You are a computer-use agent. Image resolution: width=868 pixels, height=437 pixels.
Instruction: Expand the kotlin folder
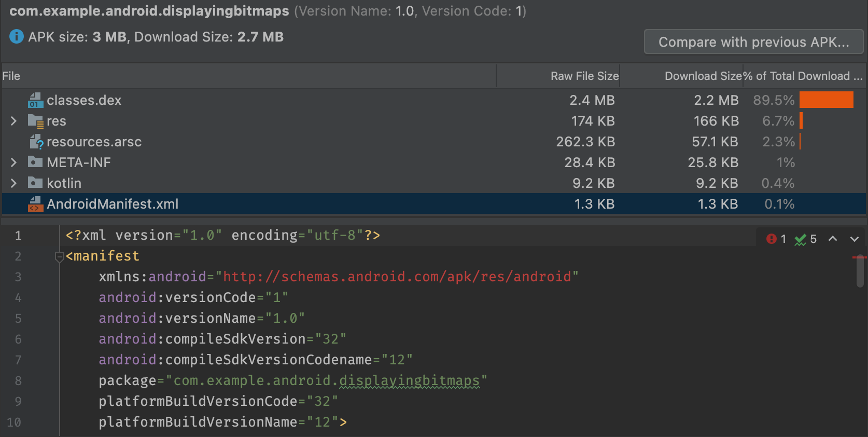[x=13, y=183]
